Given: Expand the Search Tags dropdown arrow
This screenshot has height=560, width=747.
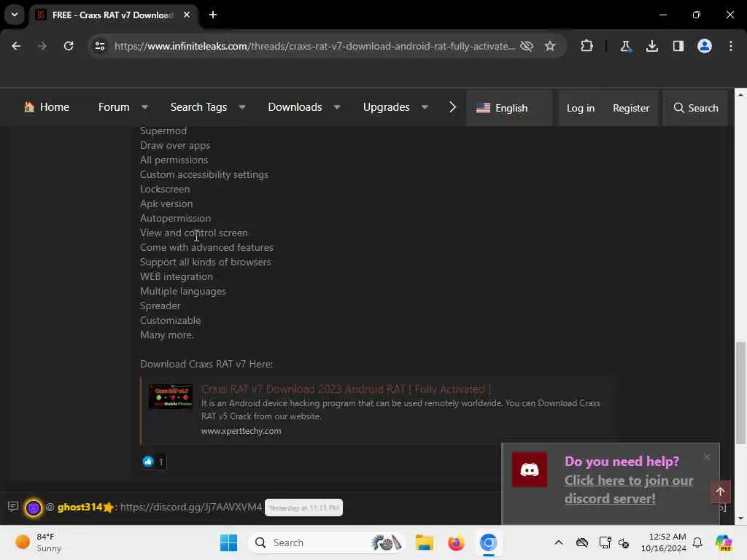Looking at the screenshot, I should (x=242, y=108).
